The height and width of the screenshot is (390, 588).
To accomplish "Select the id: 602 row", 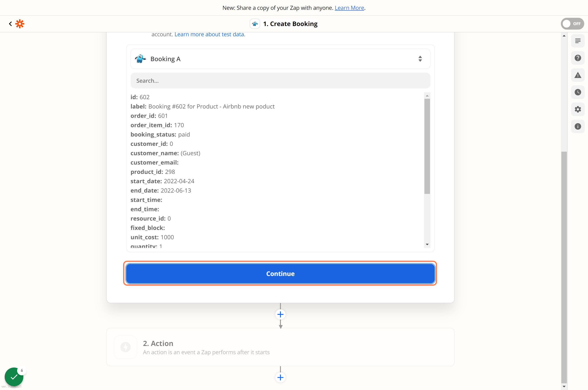I will click(140, 97).
